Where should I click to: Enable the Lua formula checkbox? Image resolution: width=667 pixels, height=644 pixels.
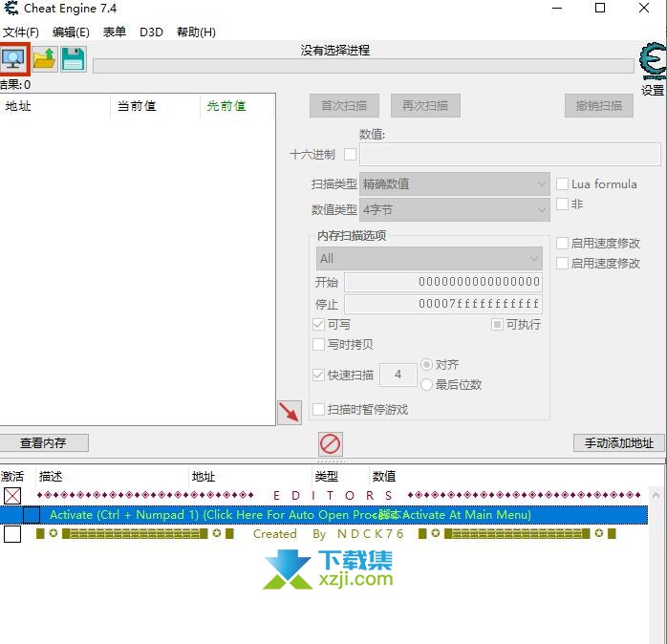(562, 183)
